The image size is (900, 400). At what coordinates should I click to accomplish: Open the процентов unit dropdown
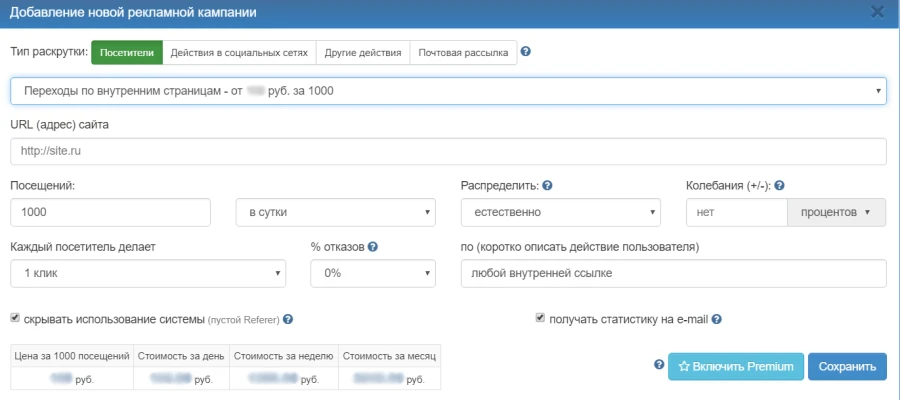pyautogui.click(x=836, y=213)
